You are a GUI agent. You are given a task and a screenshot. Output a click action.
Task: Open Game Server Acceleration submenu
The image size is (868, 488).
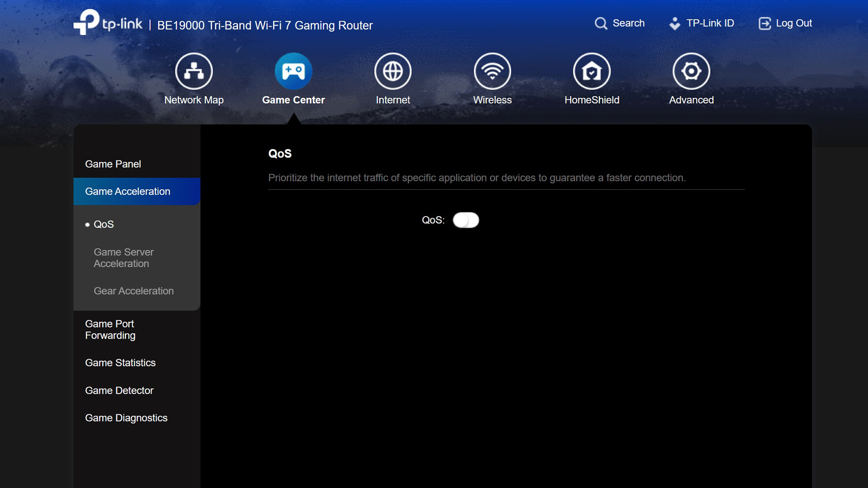click(x=124, y=258)
